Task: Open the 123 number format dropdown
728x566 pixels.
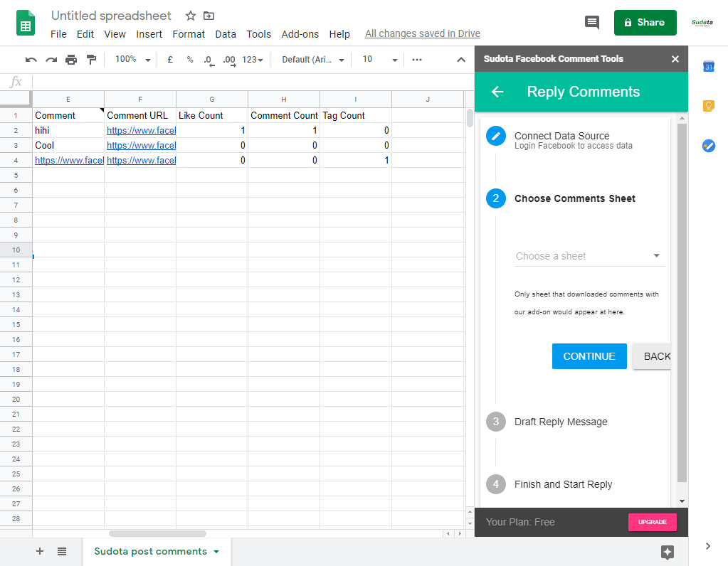Action: 253,60
